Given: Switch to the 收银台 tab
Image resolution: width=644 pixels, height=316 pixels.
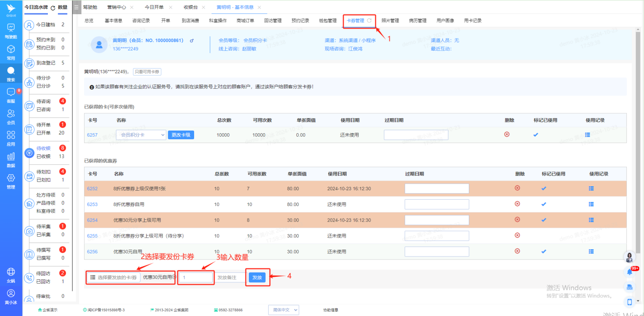Looking at the screenshot, I should click(x=191, y=7).
